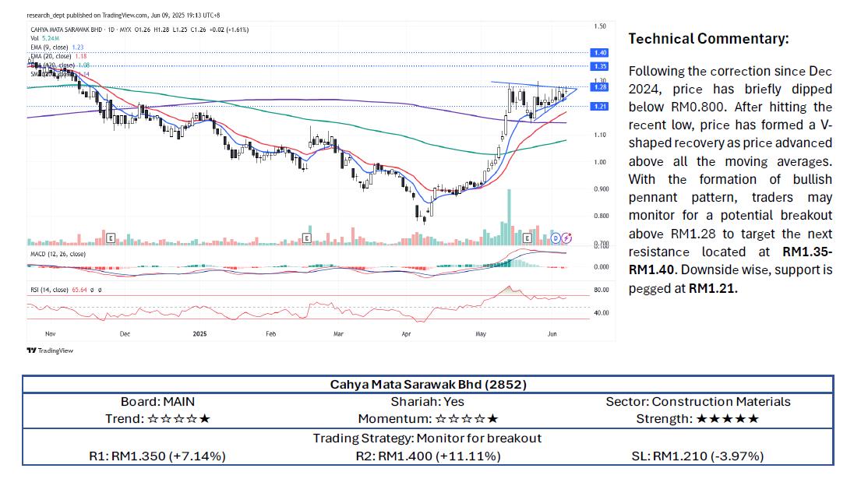
Task: Select the earnings E marker after May
Action: [527, 238]
